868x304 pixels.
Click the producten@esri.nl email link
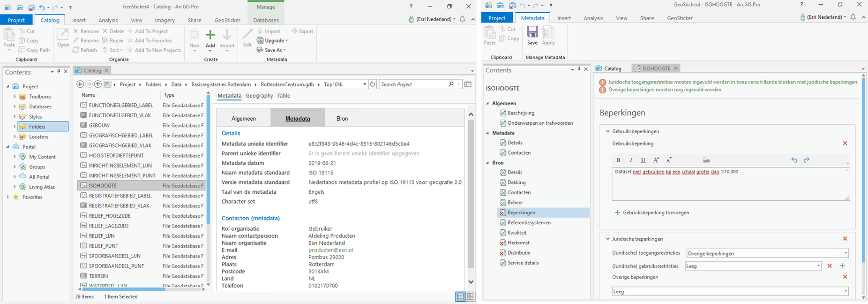330,250
